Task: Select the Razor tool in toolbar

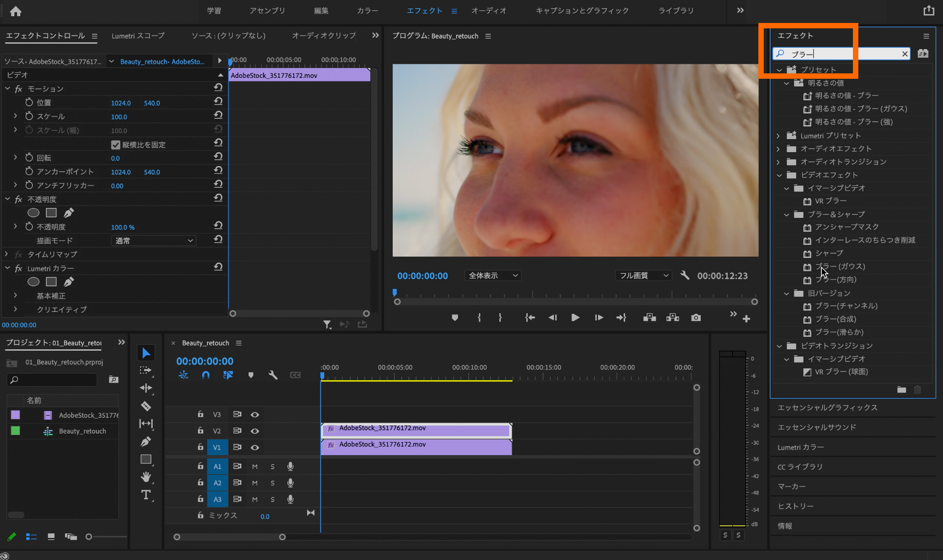Action: (x=146, y=406)
